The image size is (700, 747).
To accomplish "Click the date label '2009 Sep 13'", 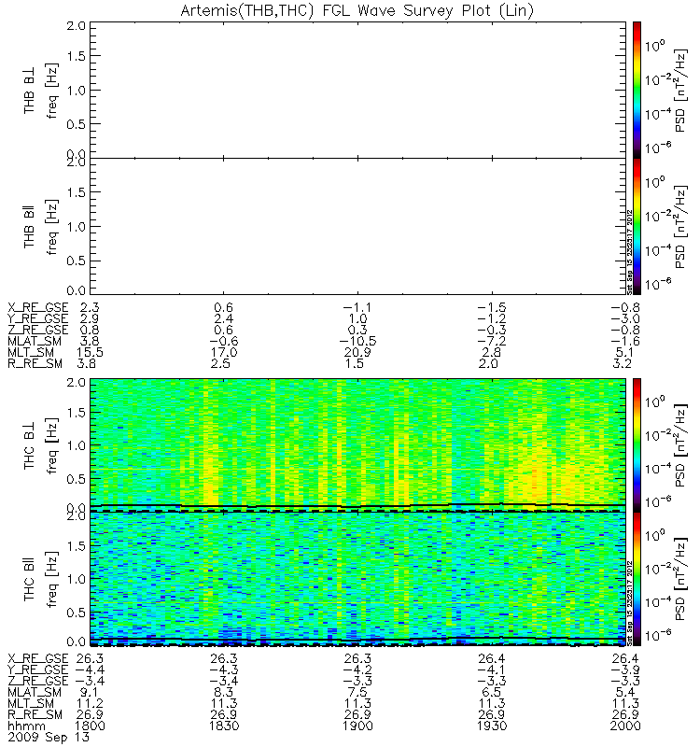I will 49,737.
